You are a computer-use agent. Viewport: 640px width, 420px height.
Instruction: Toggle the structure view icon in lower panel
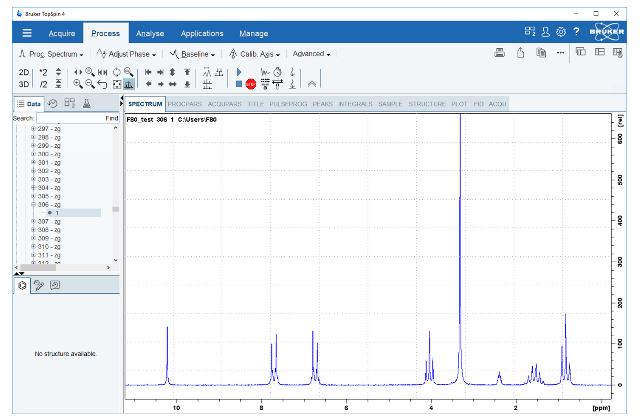pos(22,285)
